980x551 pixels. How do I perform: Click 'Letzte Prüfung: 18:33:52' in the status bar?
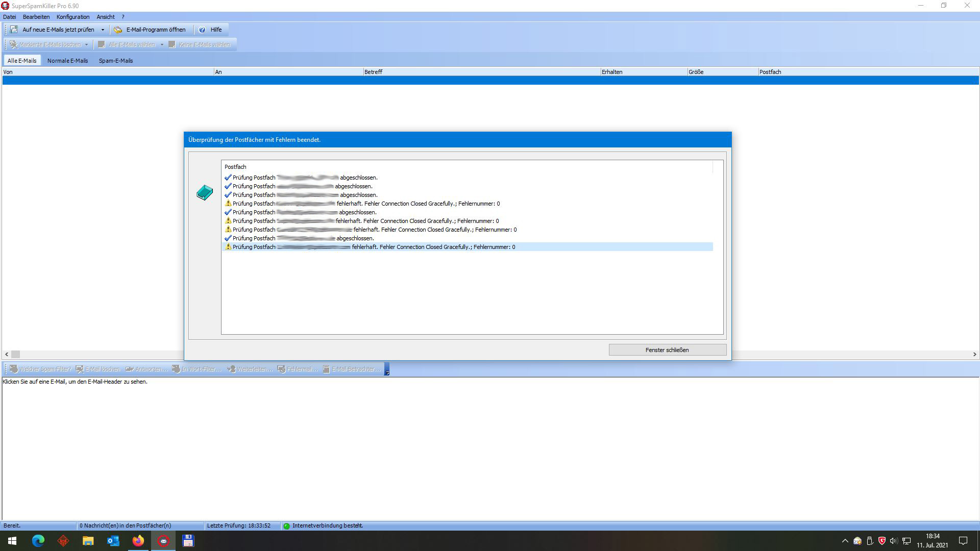click(x=239, y=525)
